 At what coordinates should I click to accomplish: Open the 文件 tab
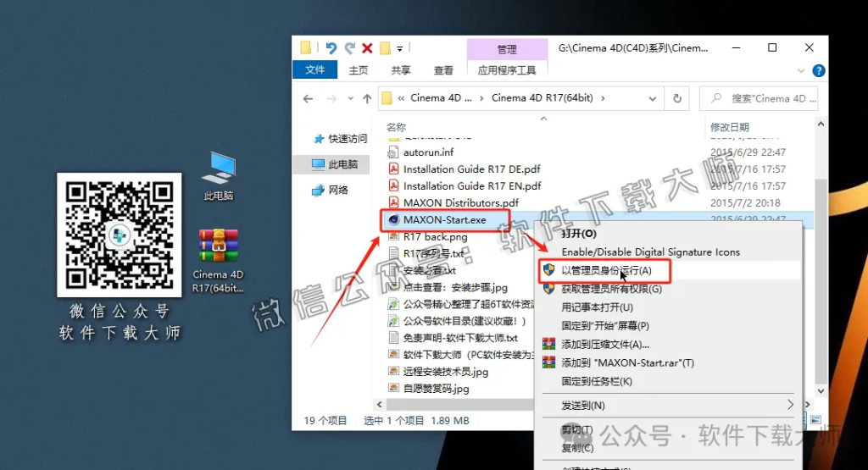[315, 69]
